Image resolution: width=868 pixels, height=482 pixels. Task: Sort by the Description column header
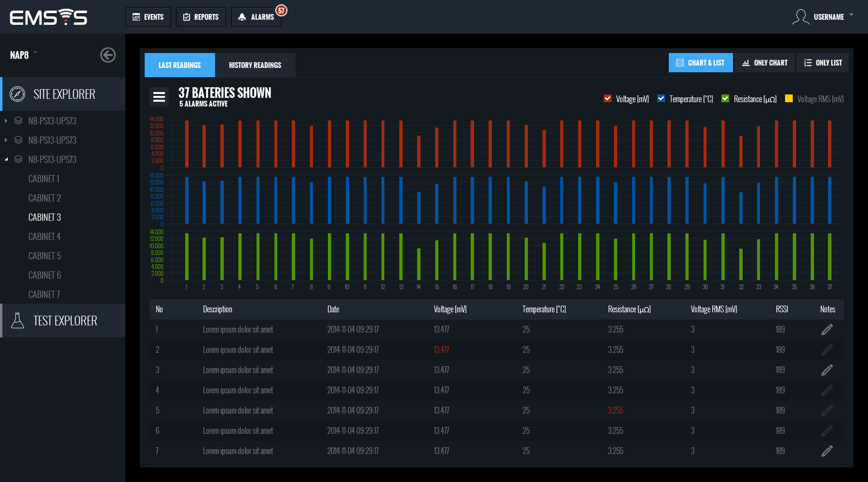point(217,309)
